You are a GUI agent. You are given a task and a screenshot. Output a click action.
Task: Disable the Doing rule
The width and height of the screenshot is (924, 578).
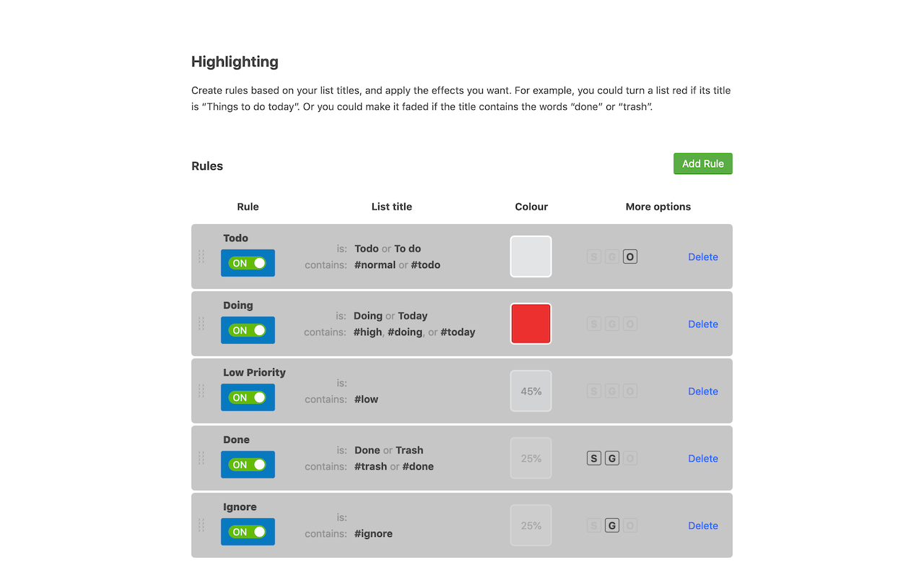tap(248, 330)
